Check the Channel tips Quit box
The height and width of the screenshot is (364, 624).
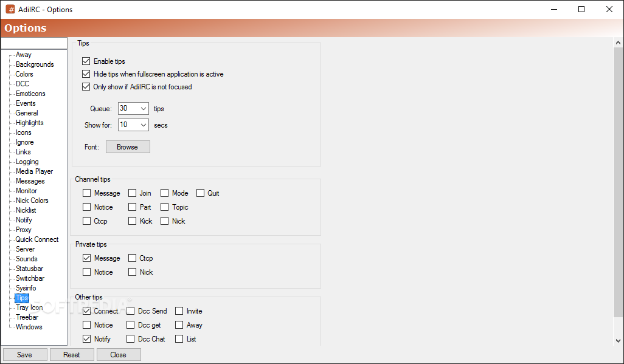tap(200, 193)
